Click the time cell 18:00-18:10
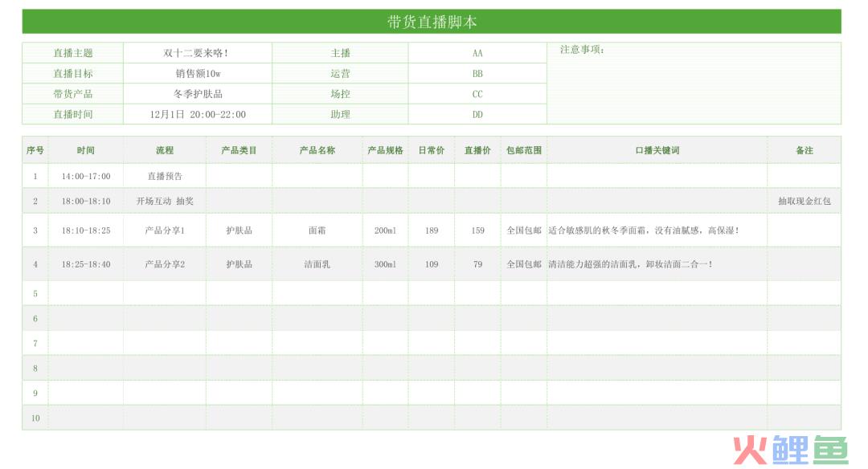Viewport: 868px width, 469px height. 86,201
